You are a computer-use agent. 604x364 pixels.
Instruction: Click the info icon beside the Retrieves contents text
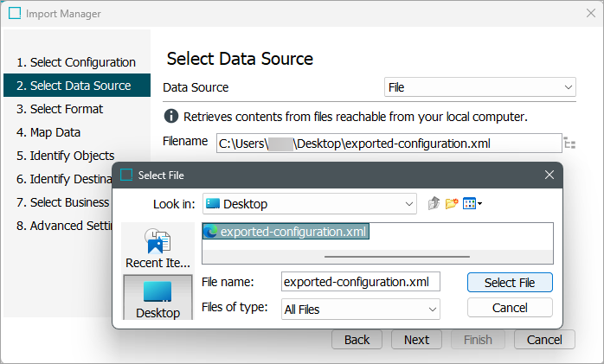171,116
